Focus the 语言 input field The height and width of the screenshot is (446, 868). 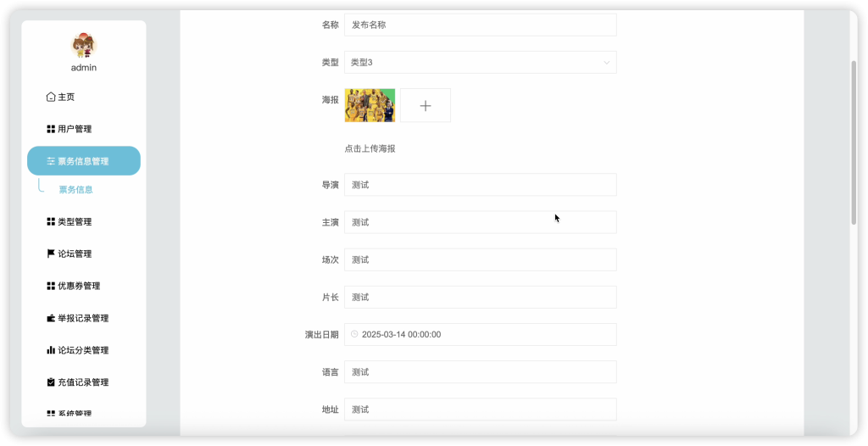click(480, 371)
